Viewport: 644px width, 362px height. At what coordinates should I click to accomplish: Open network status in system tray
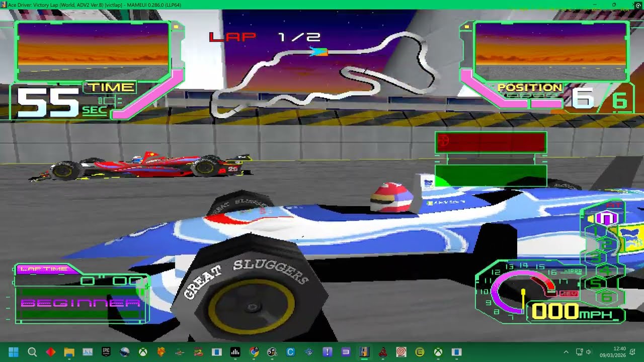[579, 352]
